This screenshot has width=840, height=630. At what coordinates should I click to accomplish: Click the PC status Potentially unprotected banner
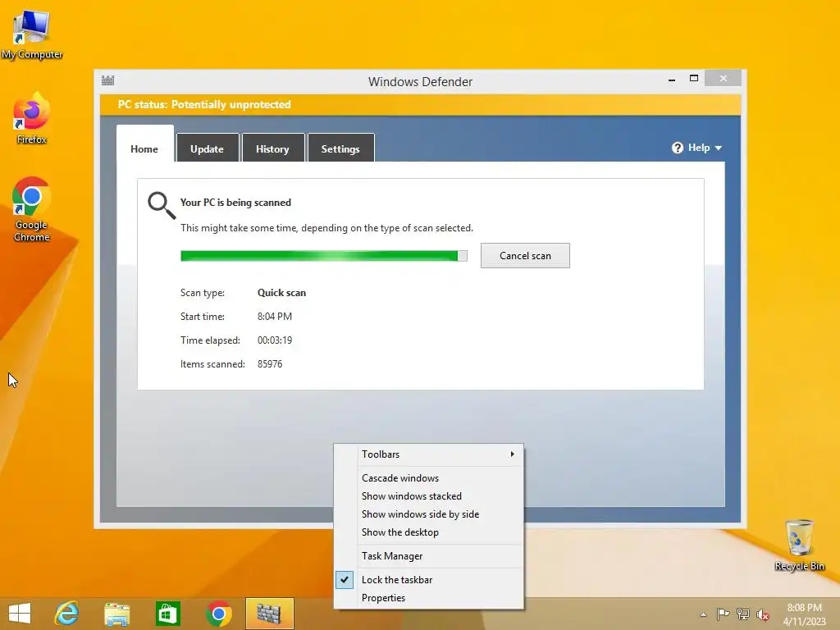click(420, 104)
